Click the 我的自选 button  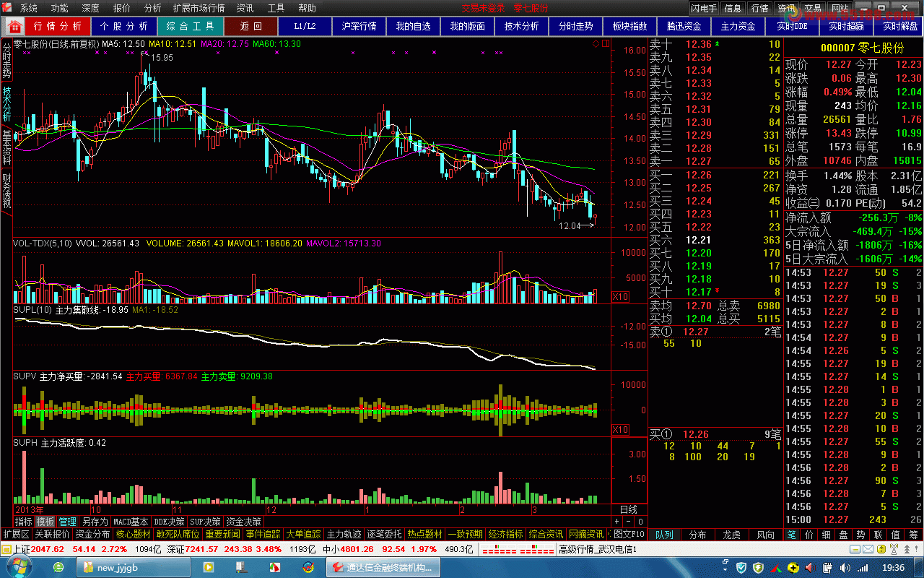tap(413, 26)
